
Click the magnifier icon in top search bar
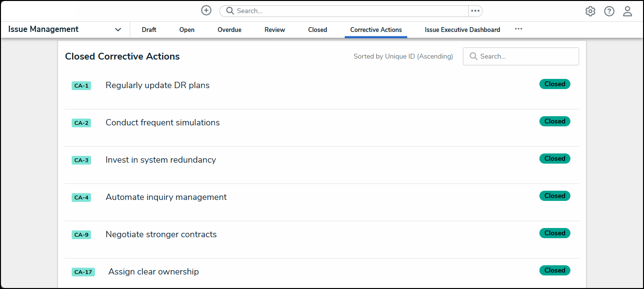coord(230,11)
